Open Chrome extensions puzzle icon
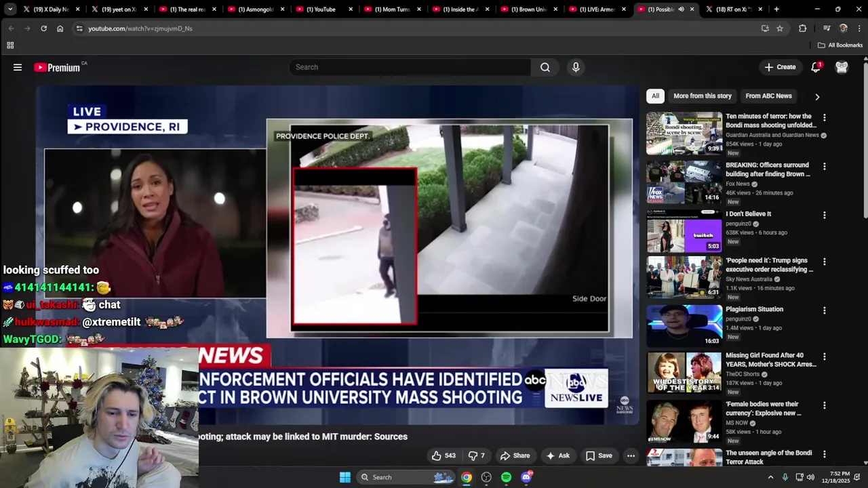The height and width of the screenshot is (488, 868). (803, 28)
